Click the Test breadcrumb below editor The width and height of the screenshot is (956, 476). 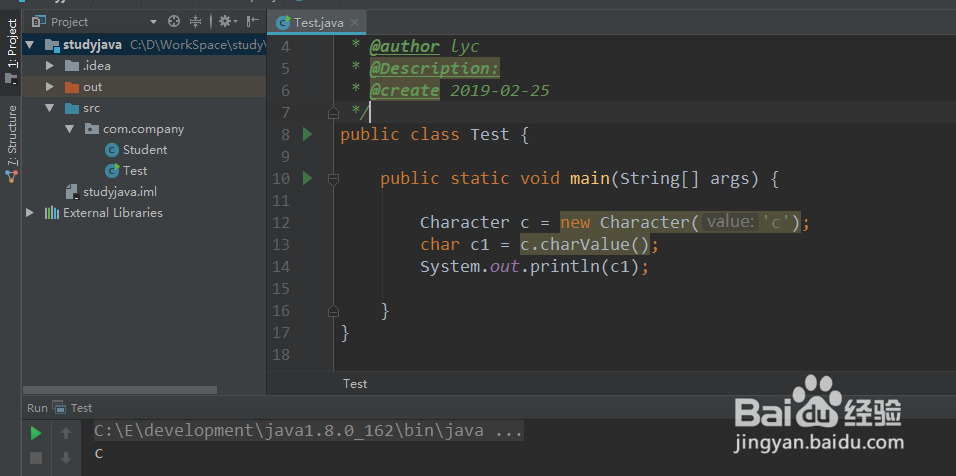pyautogui.click(x=355, y=384)
